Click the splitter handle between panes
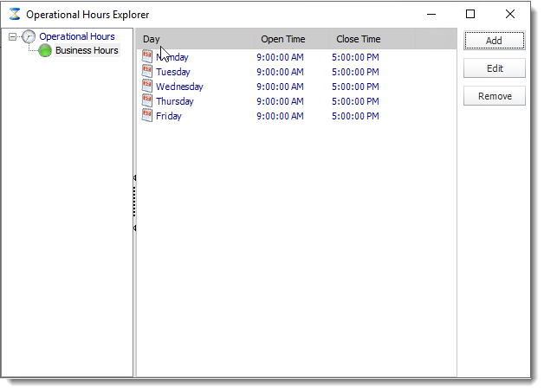The height and width of the screenshot is (392, 544). pyautogui.click(x=134, y=202)
